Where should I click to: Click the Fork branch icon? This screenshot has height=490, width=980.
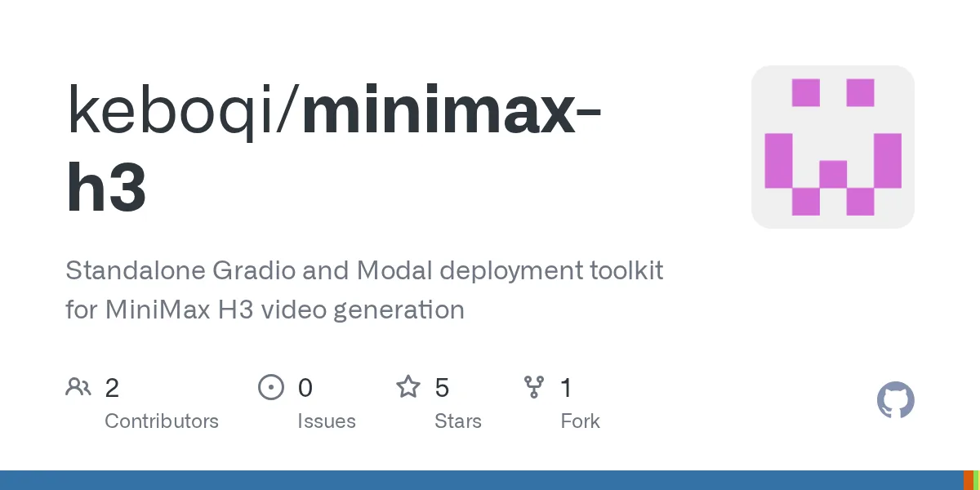pos(534,387)
